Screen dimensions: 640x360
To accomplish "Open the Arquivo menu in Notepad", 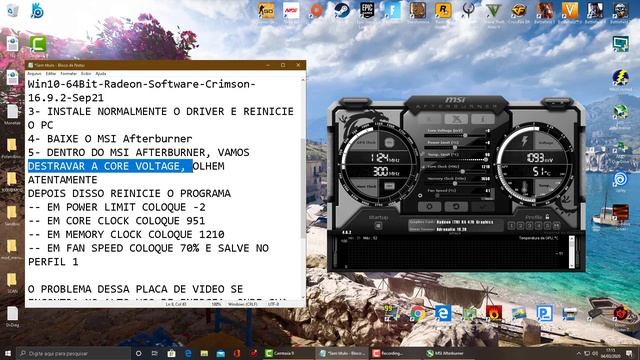I will (34, 73).
